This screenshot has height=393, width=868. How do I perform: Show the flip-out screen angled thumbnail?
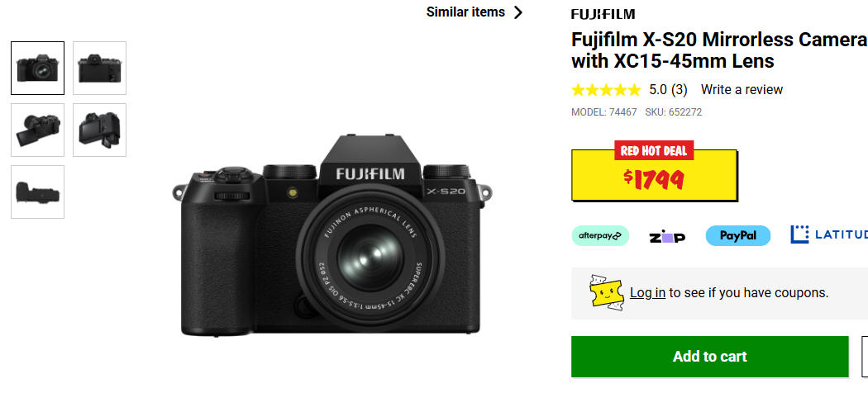tap(38, 130)
